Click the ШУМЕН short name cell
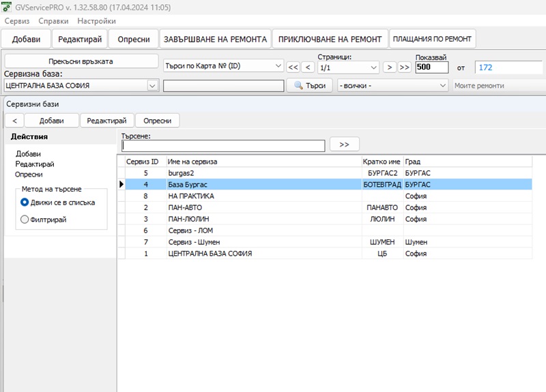Viewport: 546px width, 392px height. pos(382,242)
